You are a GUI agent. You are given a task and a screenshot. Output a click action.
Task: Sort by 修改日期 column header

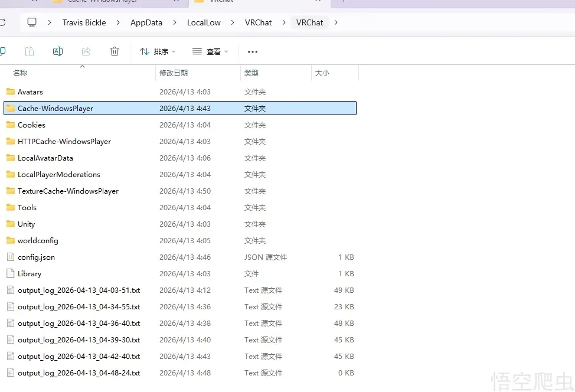174,73
